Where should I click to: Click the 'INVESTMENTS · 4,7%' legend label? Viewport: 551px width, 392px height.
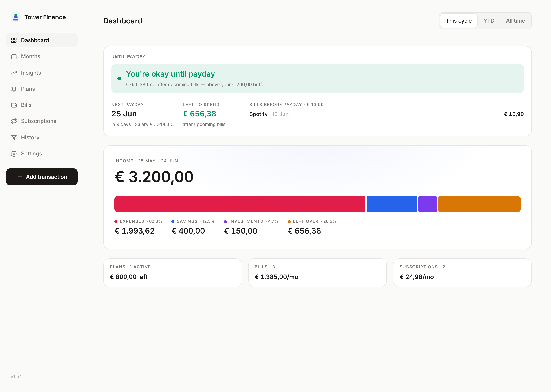254,221
